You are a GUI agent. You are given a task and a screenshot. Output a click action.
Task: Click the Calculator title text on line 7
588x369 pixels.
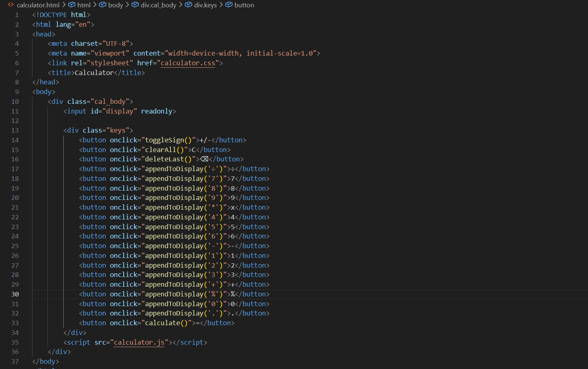tap(94, 73)
